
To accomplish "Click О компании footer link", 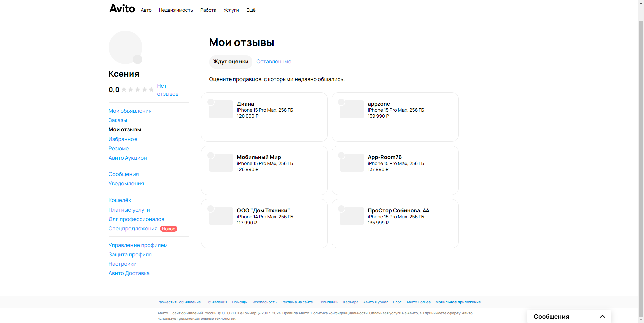I will click(x=328, y=302).
